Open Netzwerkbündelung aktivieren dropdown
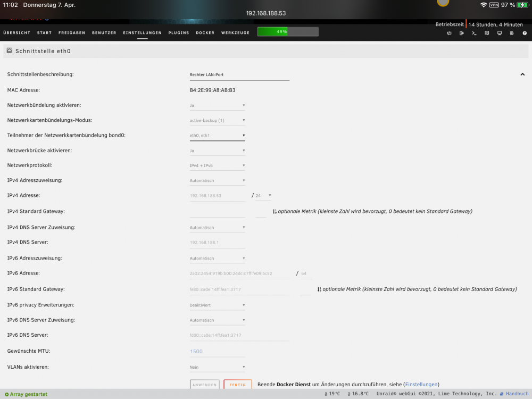The width and height of the screenshot is (532, 399). (x=217, y=105)
